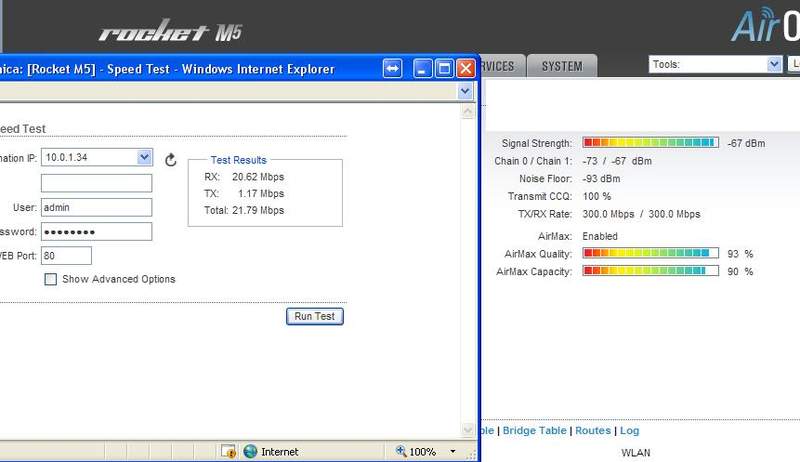800x462 pixels.
Task: Click the refresh icon beside destination IP
Action: tap(171, 160)
